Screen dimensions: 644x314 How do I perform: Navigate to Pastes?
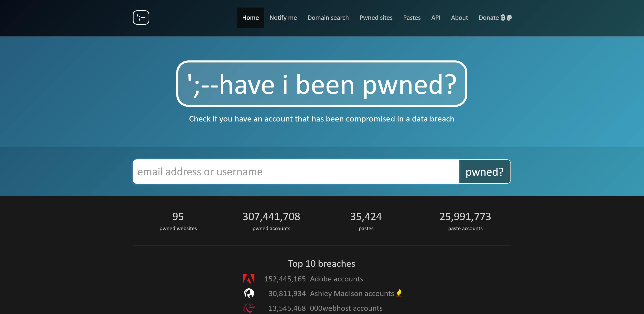(412, 18)
